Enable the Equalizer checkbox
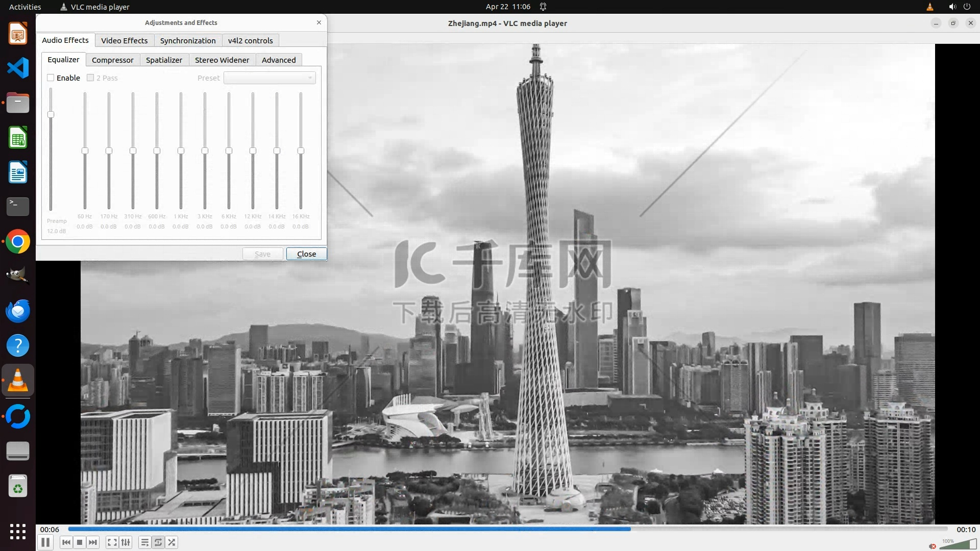The width and height of the screenshot is (980, 551). coord(51,78)
